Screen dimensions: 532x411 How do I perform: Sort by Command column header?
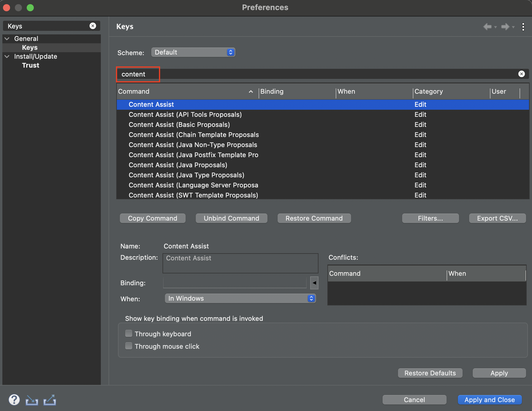(187, 91)
